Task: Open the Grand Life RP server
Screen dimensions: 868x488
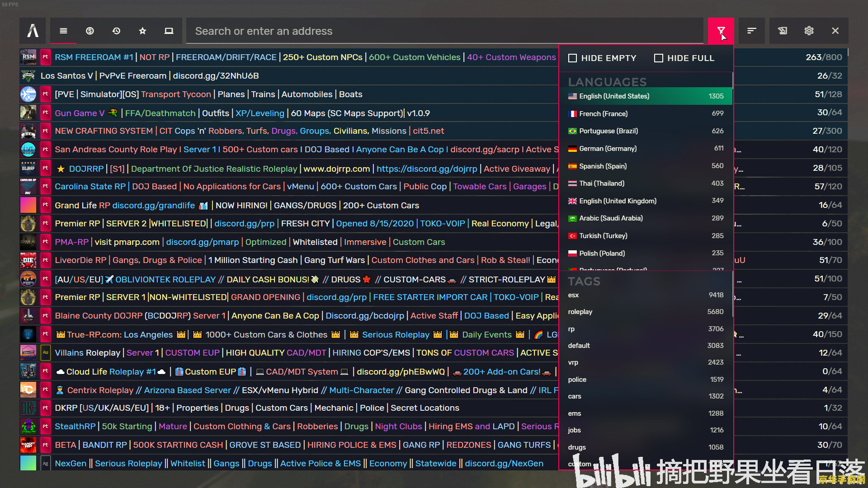Action: pyautogui.click(x=289, y=206)
